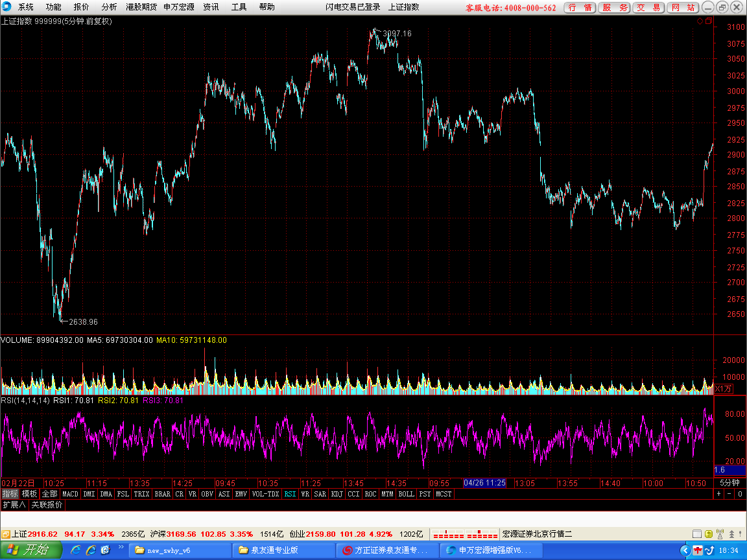Click the plus zoom button in indicator bar
Viewport: 747px width, 560px height.
click(x=719, y=494)
